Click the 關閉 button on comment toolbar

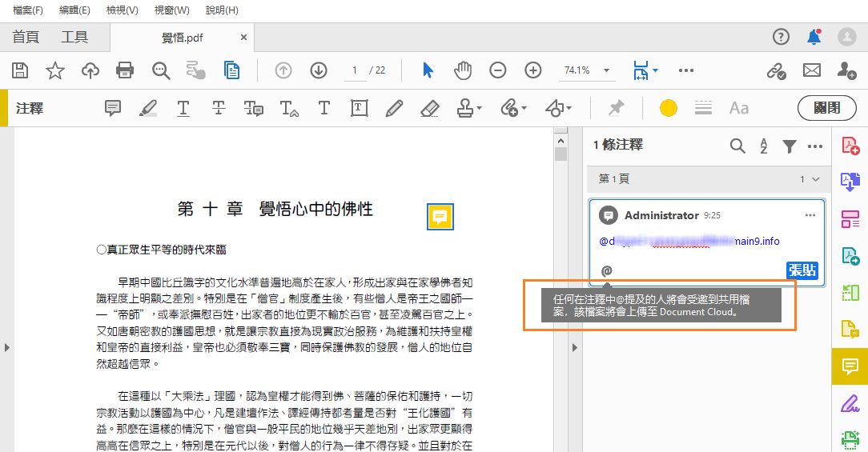click(x=827, y=108)
